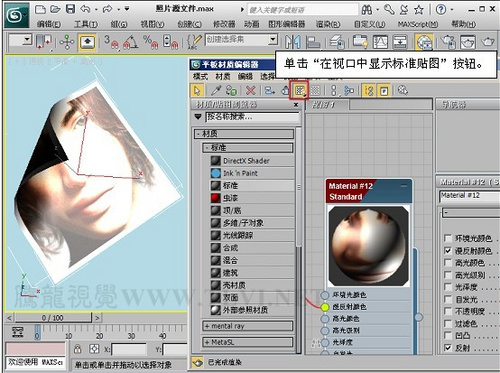The image size is (500, 373).
Task: Click the Lay Out Children icon
Action: point(349,90)
